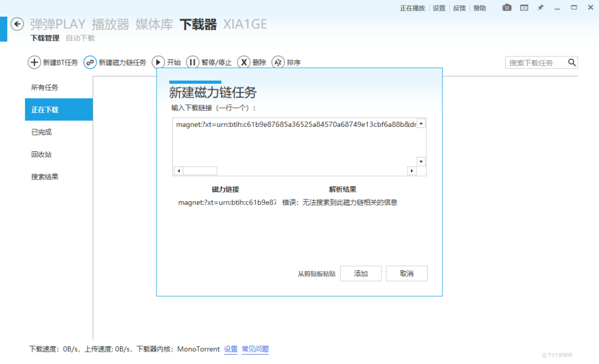Select 已完成 in the sidebar
The height and width of the screenshot is (364, 599).
(x=43, y=132)
